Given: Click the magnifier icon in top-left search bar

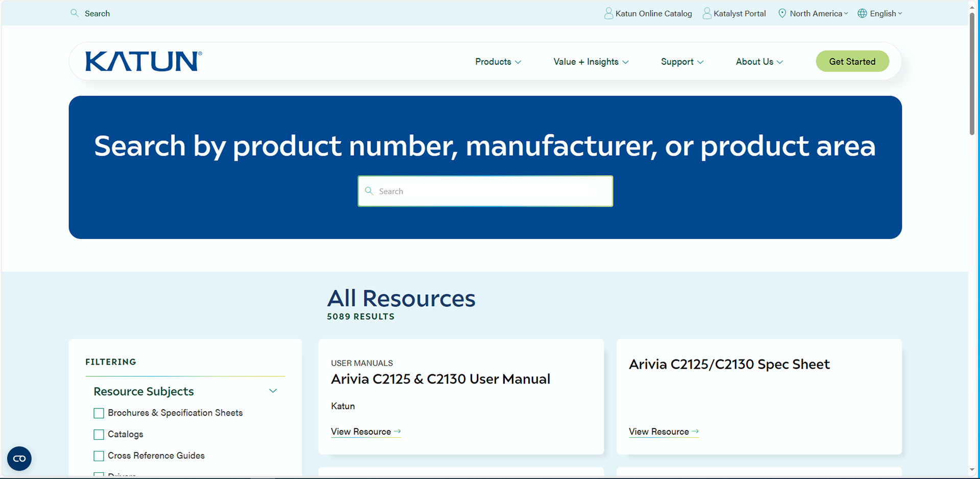Looking at the screenshot, I should click(74, 13).
